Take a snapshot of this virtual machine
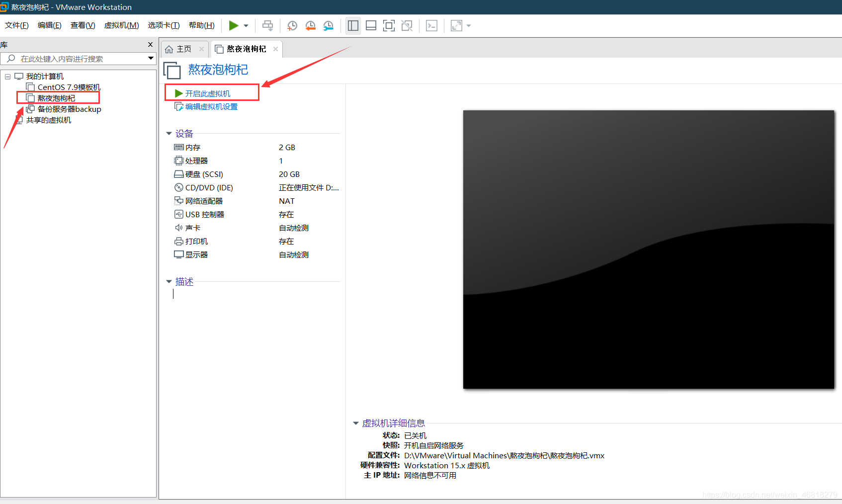The width and height of the screenshot is (842, 504). tap(292, 25)
